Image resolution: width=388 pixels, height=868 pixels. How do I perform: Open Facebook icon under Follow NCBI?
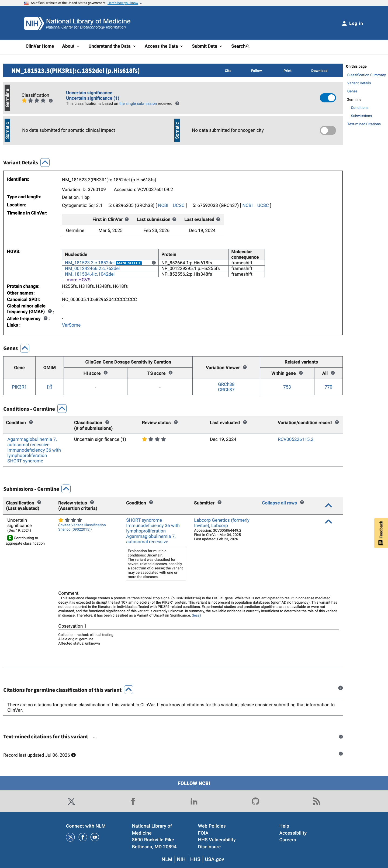click(133, 801)
